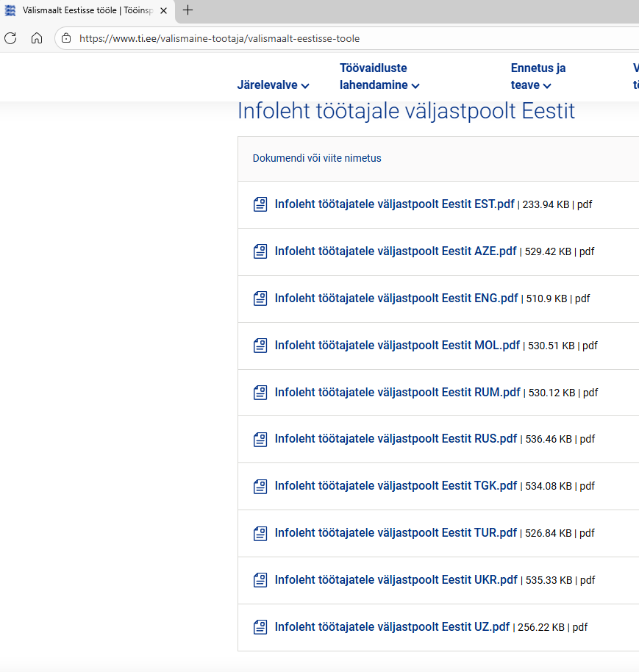Image resolution: width=639 pixels, height=672 pixels.
Task: Download the Infoleht UKR.pdf document
Action: tap(396, 580)
